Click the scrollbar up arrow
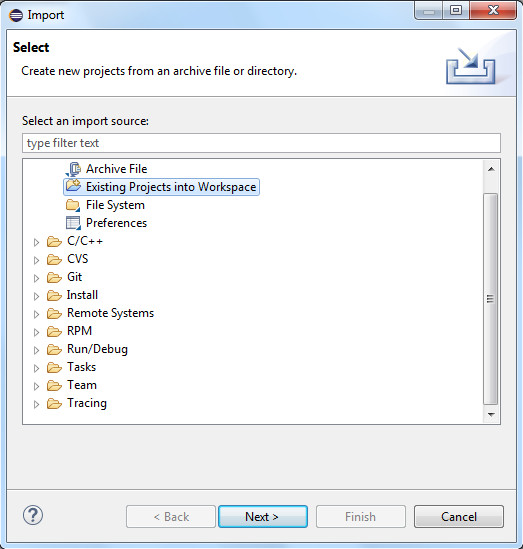Image resolution: width=523 pixels, height=549 pixels. click(491, 169)
